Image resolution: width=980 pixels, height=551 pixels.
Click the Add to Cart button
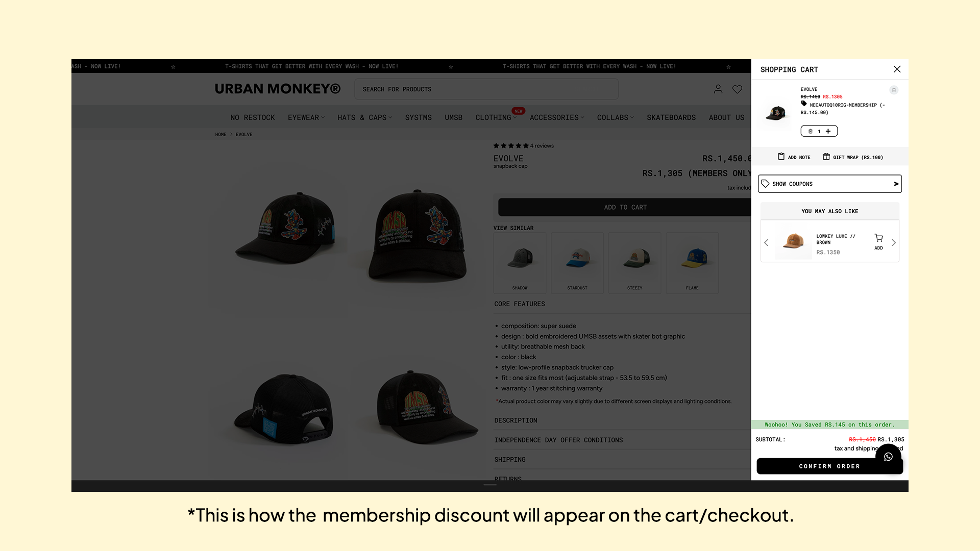[625, 207]
